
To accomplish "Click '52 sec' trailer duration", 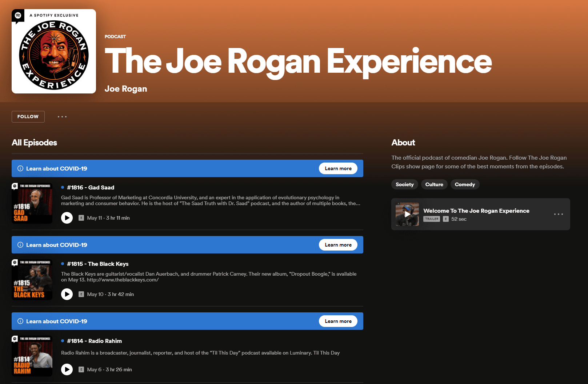I will pyautogui.click(x=459, y=219).
